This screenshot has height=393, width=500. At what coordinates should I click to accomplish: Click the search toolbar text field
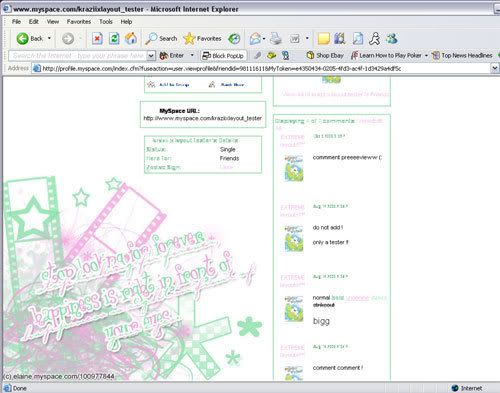point(78,55)
